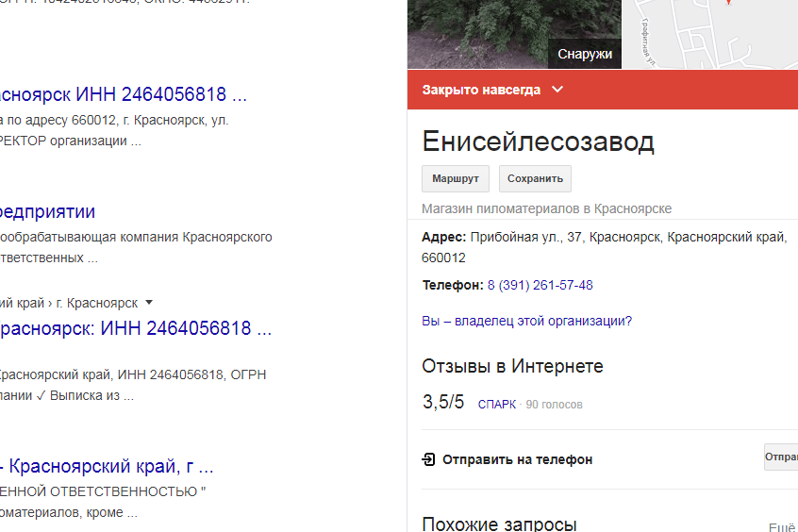Click the 'Отправить на телефон' label
The height and width of the screenshot is (532, 798).
(x=517, y=459)
